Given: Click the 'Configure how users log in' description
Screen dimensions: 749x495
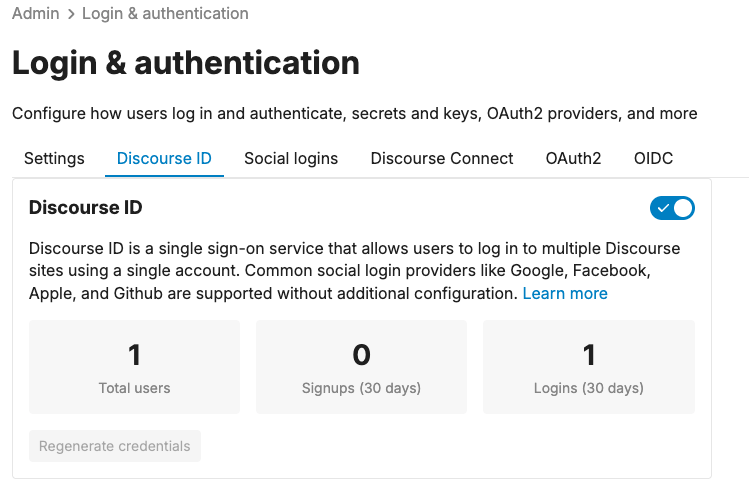Looking at the screenshot, I should (354, 114).
